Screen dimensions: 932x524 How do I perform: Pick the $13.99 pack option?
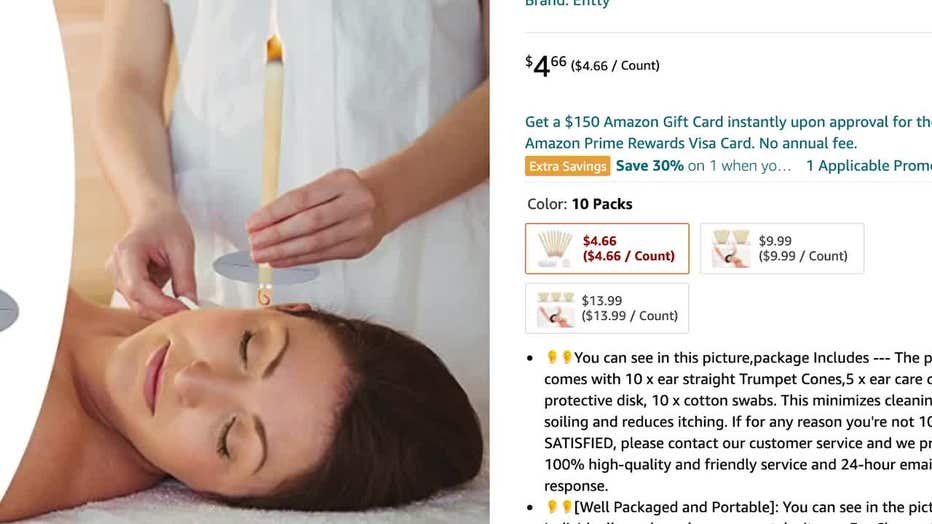pyautogui.click(x=607, y=308)
